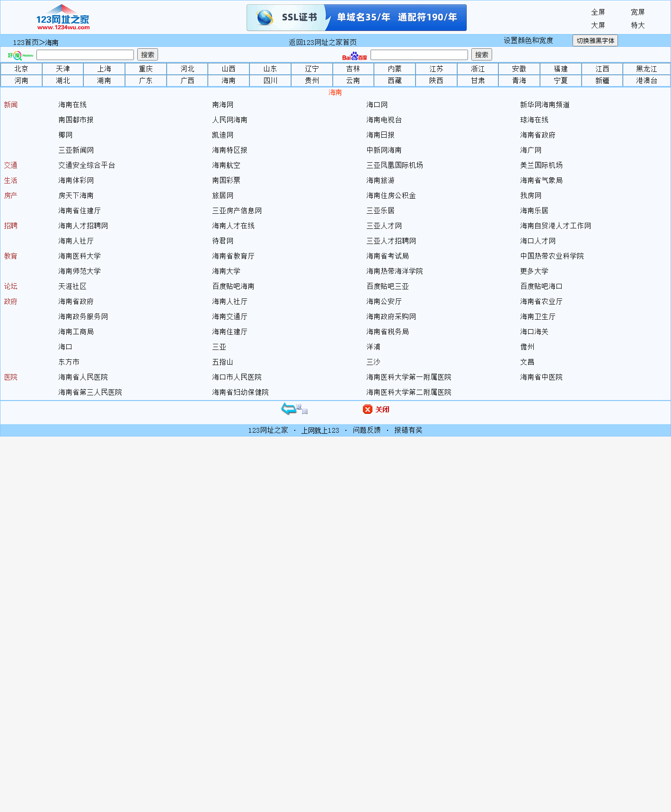Switch to the 北京 province tab
Viewport: 671px width, 812px height.
tap(21, 69)
